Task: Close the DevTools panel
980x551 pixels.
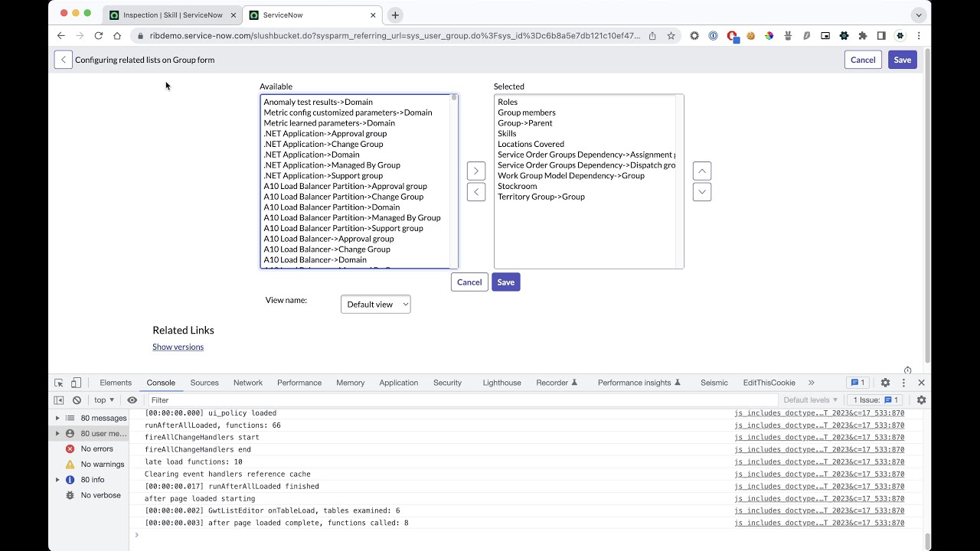Action: 921,383
